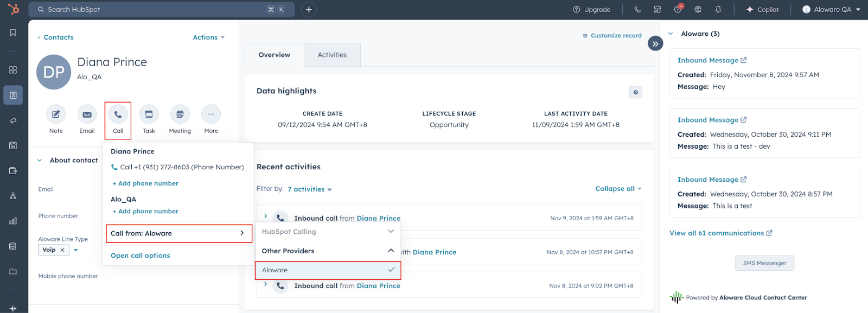This screenshot has width=868, height=313.
Task: Open the data management icon in the left sidebar
Action: (13, 246)
